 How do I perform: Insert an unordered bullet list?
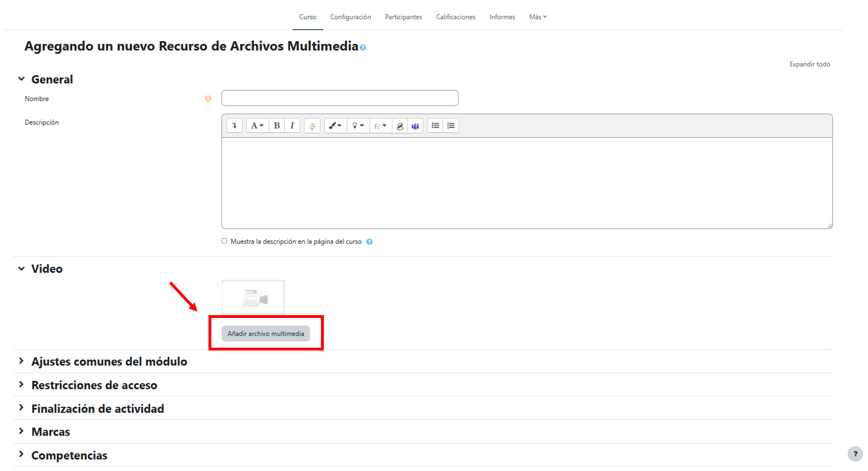tap(435, 126)
